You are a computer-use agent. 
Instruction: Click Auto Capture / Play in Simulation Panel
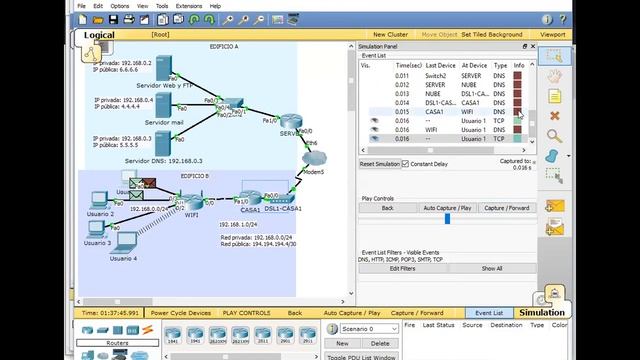click(x=447, y=208)
